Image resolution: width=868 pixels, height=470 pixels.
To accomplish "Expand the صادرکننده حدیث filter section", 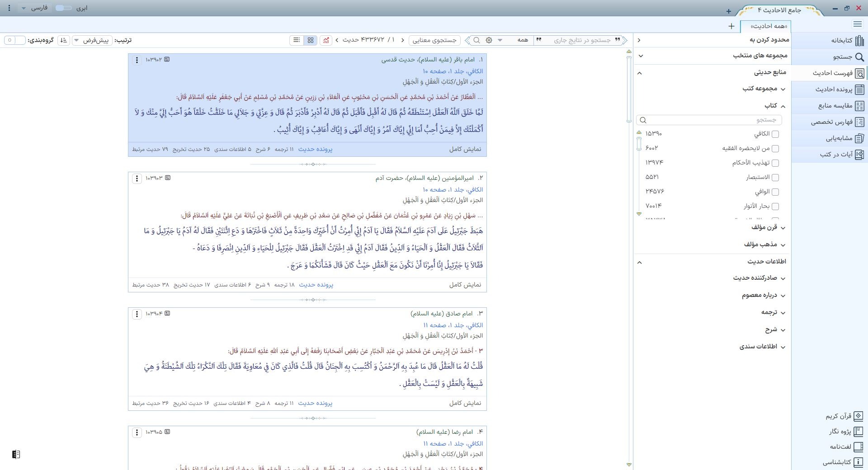I will 783,278.
